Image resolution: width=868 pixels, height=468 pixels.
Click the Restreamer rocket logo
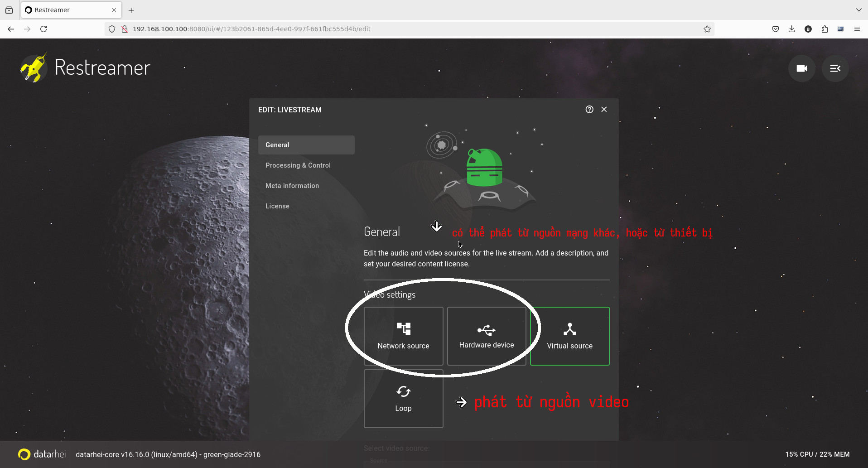[34, 68]
